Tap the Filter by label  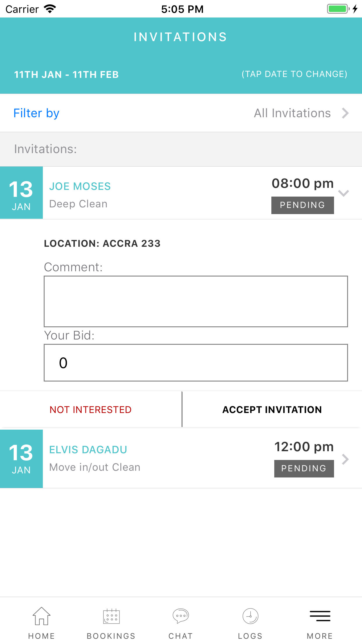36,113
